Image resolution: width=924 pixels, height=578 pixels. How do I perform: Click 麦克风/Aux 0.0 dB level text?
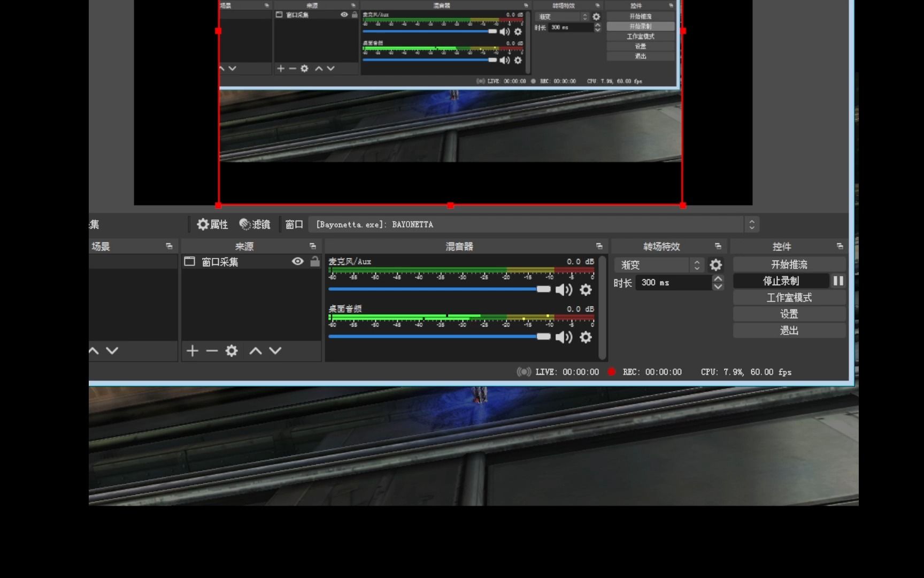580,262
